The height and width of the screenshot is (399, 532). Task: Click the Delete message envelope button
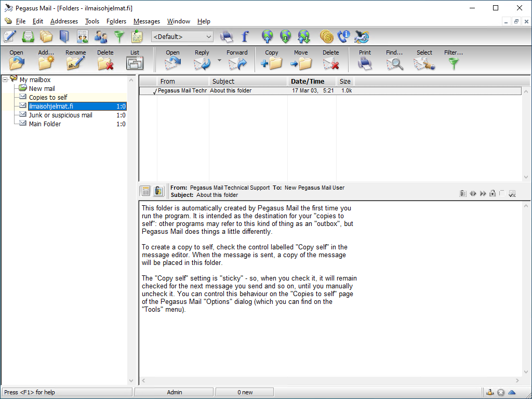(331, 60)
